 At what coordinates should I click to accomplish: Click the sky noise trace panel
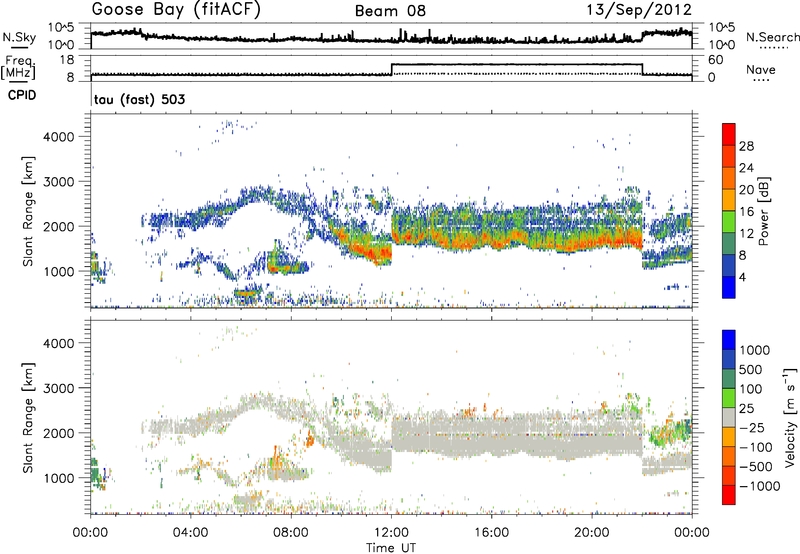coord(391,36)
